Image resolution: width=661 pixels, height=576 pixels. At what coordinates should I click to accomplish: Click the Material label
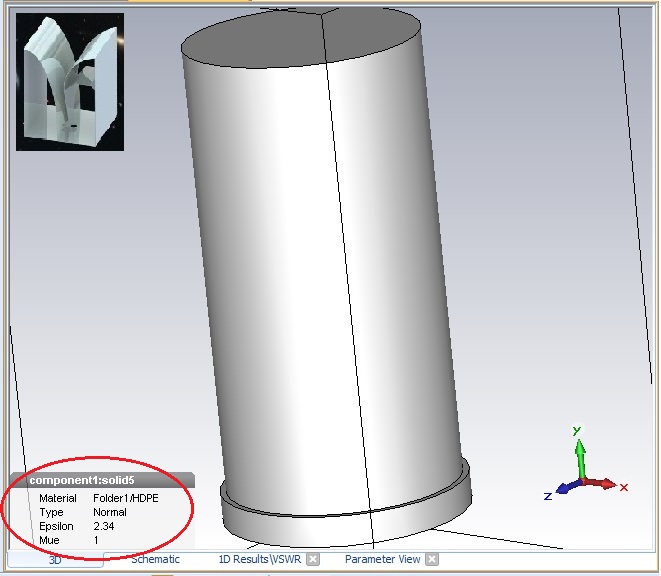click(58, 498)
